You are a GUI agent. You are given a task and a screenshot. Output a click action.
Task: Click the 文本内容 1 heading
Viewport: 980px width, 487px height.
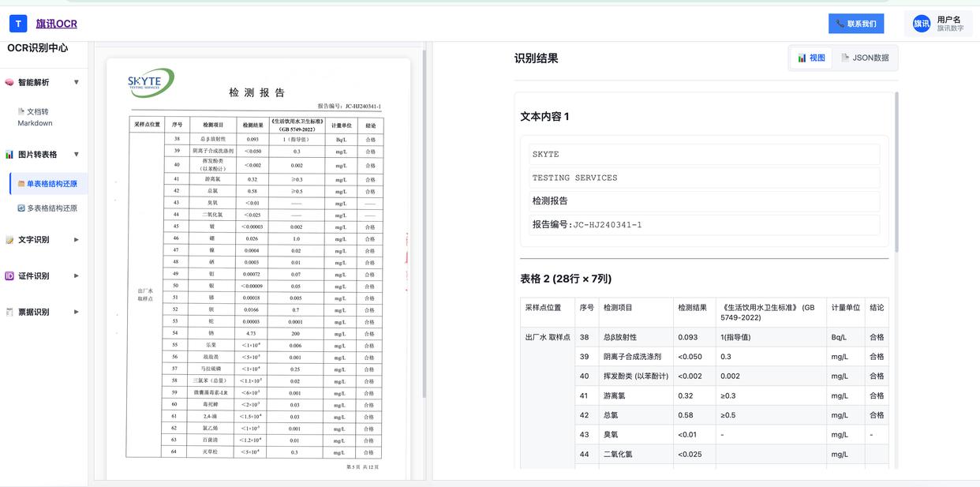click(x=544, y=116)
